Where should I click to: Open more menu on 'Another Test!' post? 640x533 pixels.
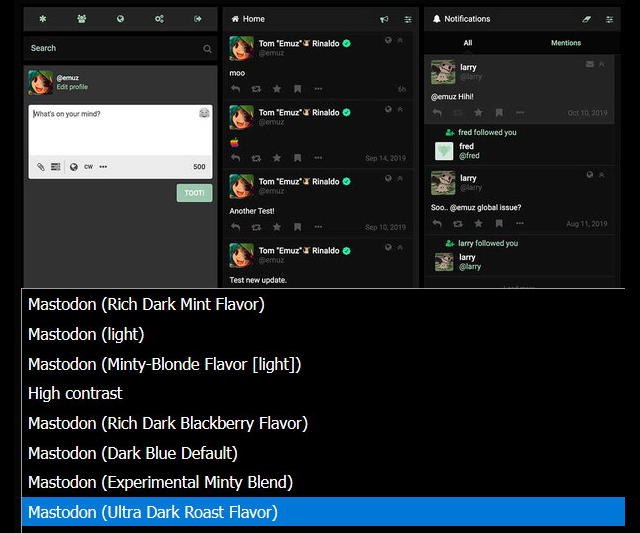click(318, 227)
